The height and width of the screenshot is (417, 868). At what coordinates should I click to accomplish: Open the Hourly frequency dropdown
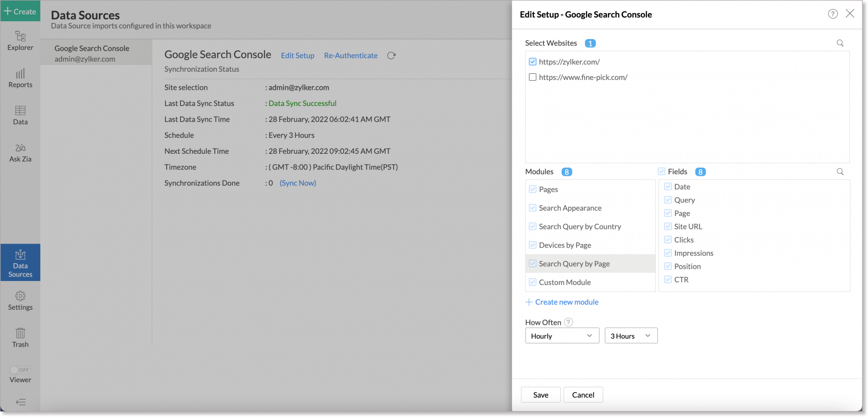click(562, 335)
